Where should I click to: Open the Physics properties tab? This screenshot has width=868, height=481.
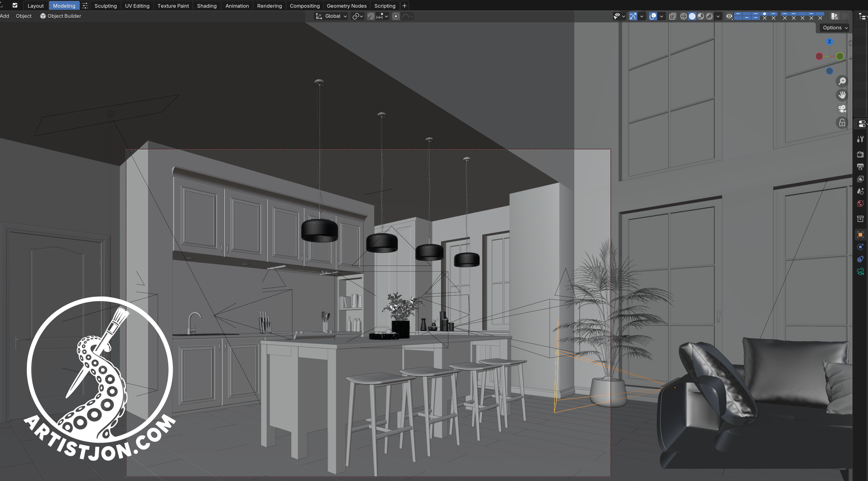point(860,247)
